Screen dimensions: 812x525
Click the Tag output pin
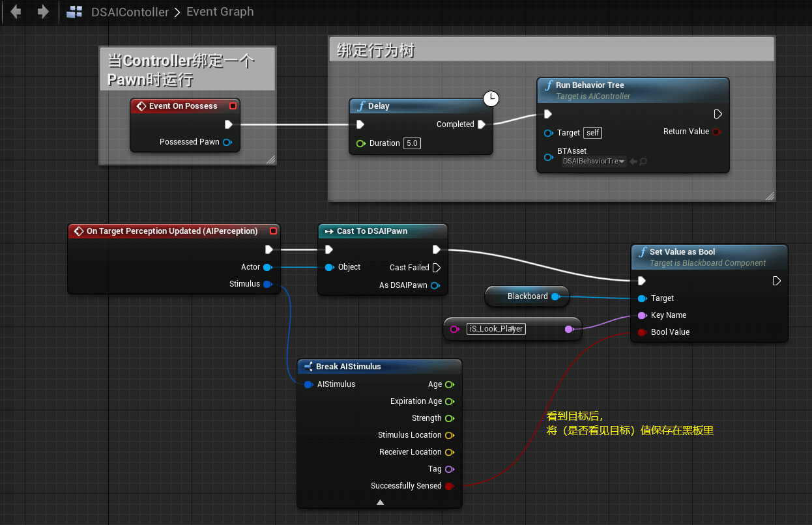click(x=449, y=469)
